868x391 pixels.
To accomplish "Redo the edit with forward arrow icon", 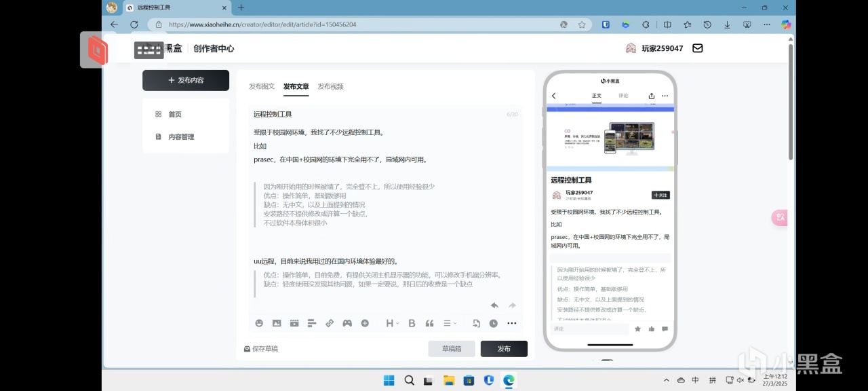I will pos(512,305).
